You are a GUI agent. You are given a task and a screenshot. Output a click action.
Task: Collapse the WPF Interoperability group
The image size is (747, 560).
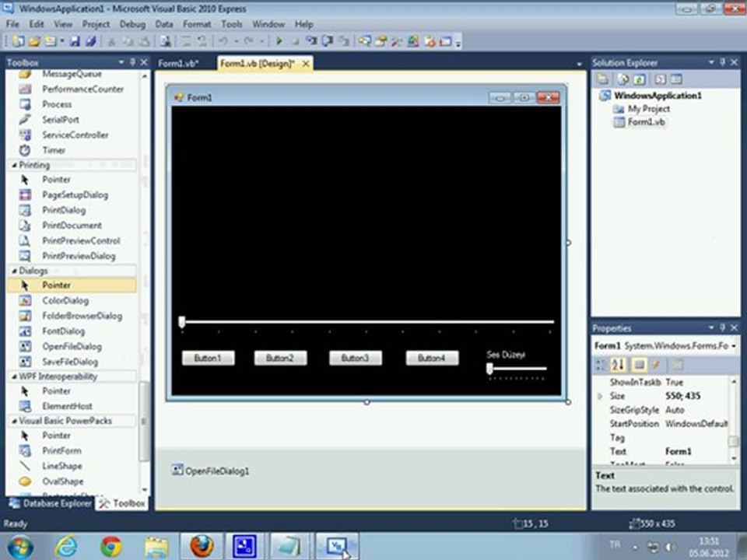pyautogui.click(x=14, y=376)
